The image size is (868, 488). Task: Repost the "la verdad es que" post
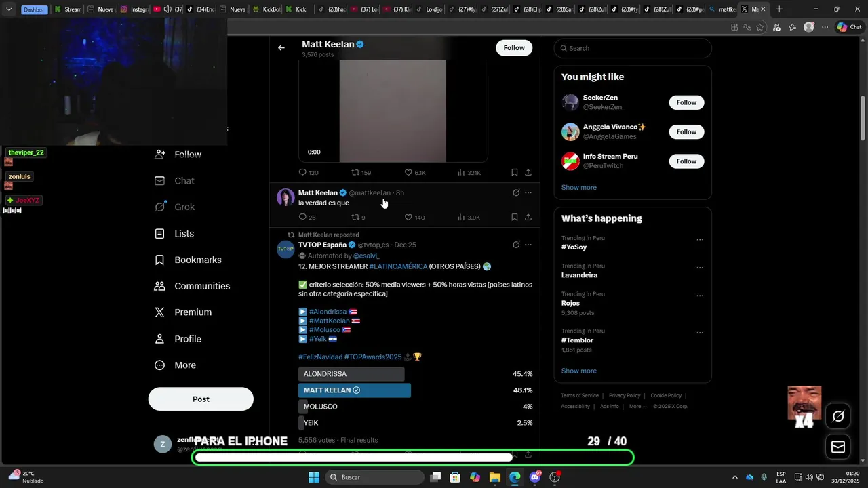tap(355, 218)
